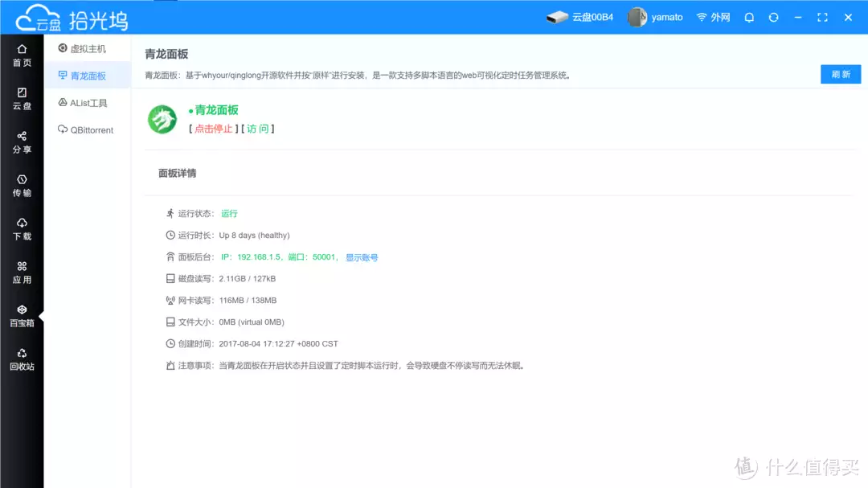Stop the panel via 点击停止
This screenshot has width=868, height=488.
click(213, 129)
